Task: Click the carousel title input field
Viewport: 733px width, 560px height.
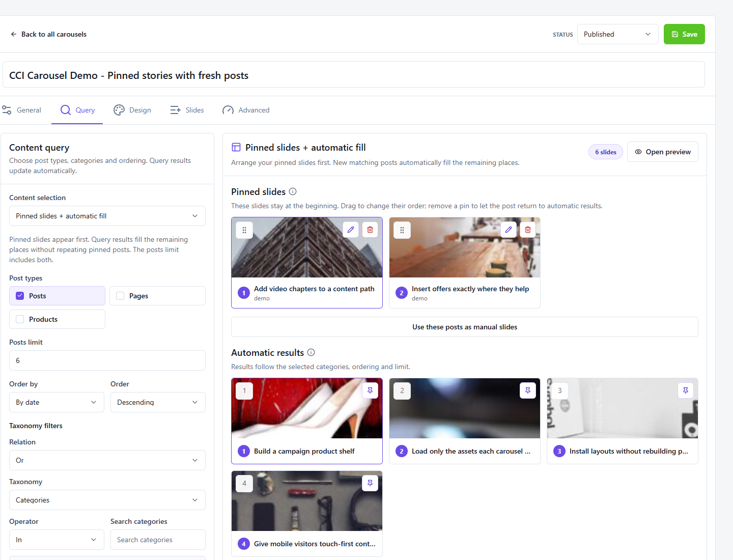Action: tap(354, 75)
